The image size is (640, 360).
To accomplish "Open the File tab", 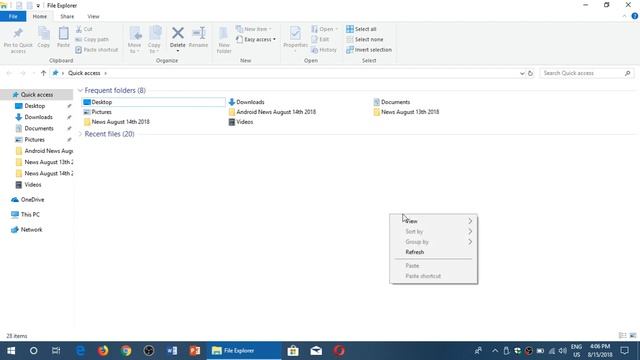I will (13, 16).
